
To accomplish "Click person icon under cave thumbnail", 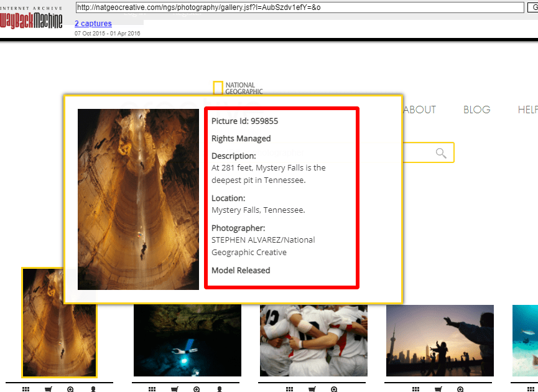I will click(x=93, y=389).
